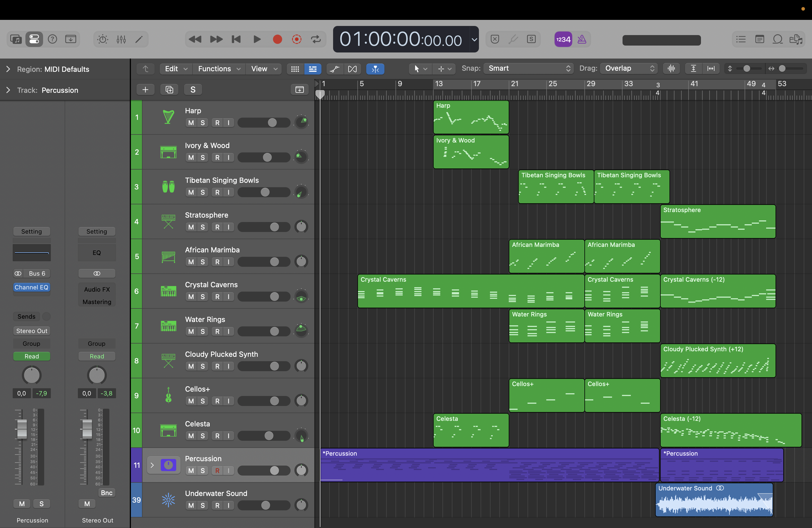Select the Stratosphere MIDI region
The height and width of the screenshot is (528, 812).
[x=718, y=221]
